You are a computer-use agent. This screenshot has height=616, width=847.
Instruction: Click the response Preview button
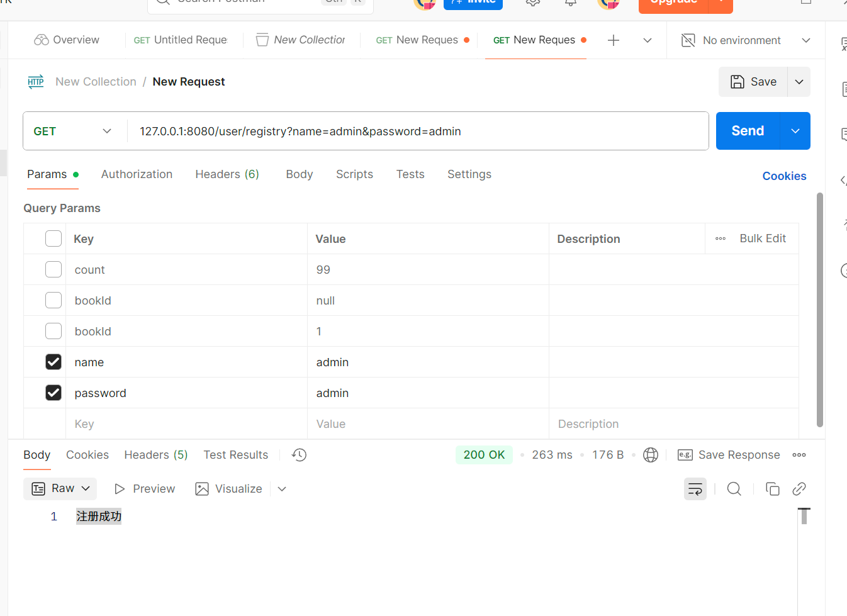pos(145,489)
